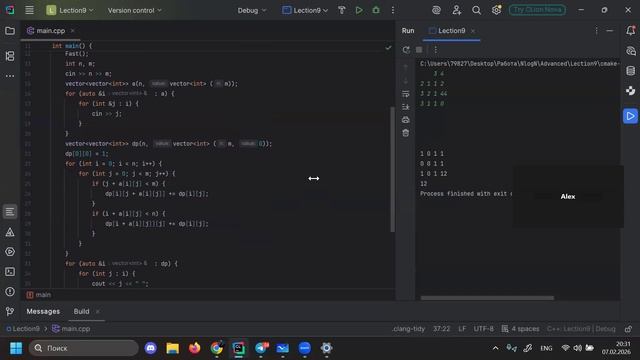Click line-column 37:22 indicator
Image resolution: width=640 pixels, height=360 pixels.
pyautogui.click(x=442, y=329)
